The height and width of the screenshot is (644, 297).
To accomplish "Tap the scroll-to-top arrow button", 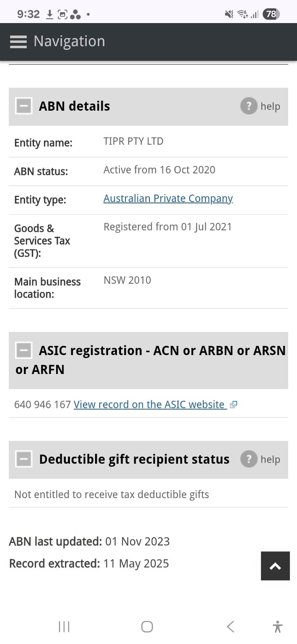I will (275, 566).
